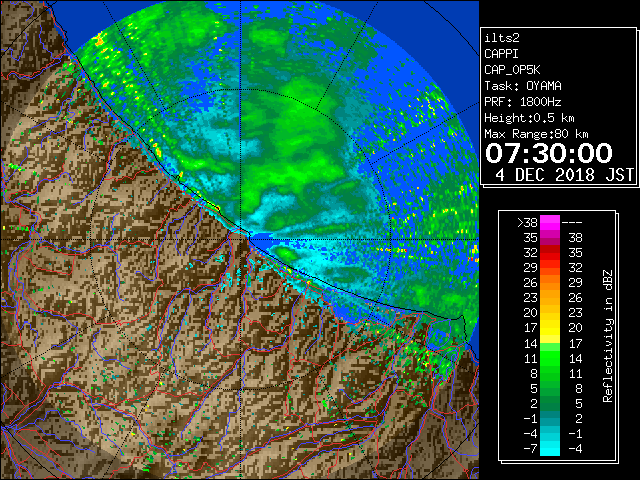
Task: Click the orange 26–29 dBZ legend swatch
Action: [x=550, y=283]
